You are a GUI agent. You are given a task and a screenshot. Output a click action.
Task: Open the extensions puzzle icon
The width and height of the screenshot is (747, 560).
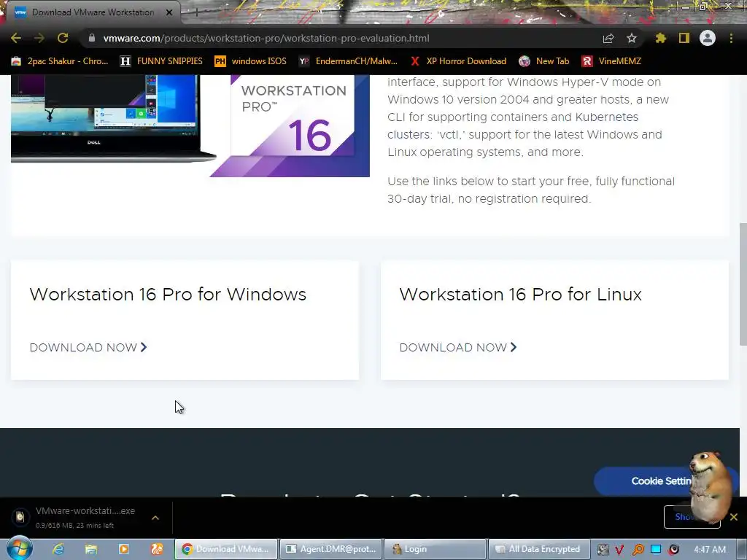click(661, 38)
